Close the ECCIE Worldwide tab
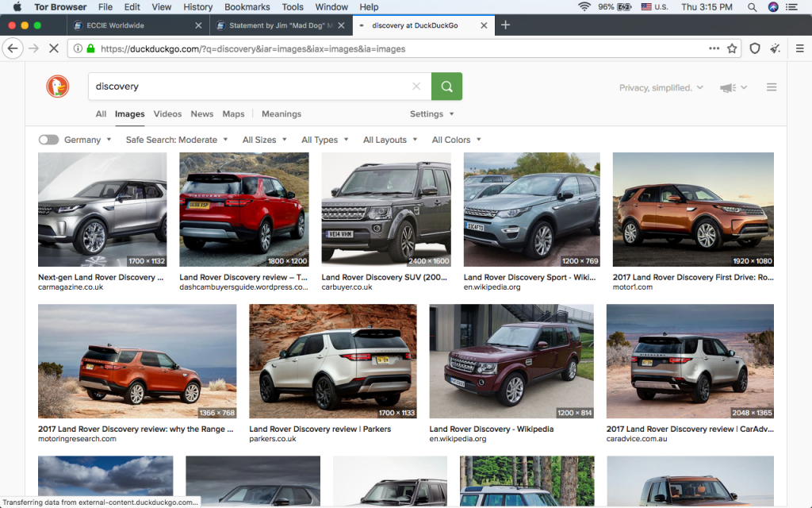This screenshot has width=812, height=508. pos(198,25)
